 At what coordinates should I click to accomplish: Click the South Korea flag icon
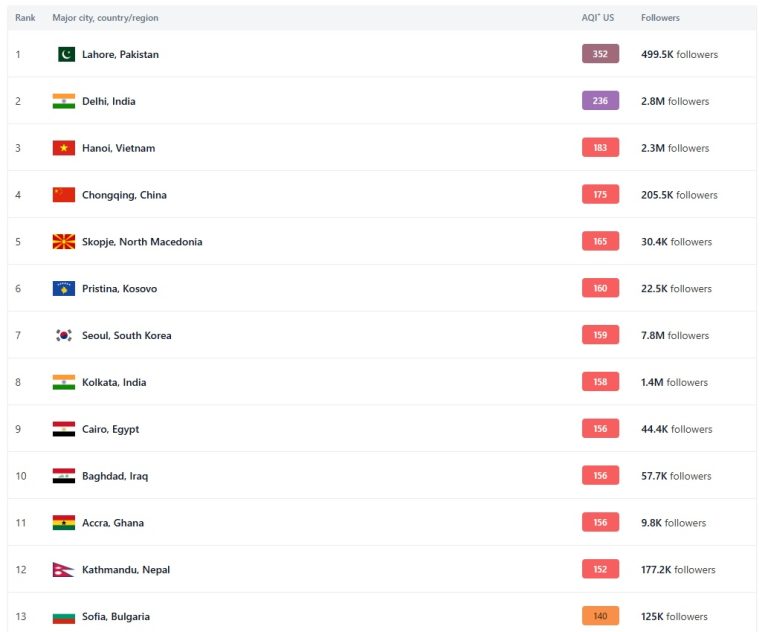64,335
